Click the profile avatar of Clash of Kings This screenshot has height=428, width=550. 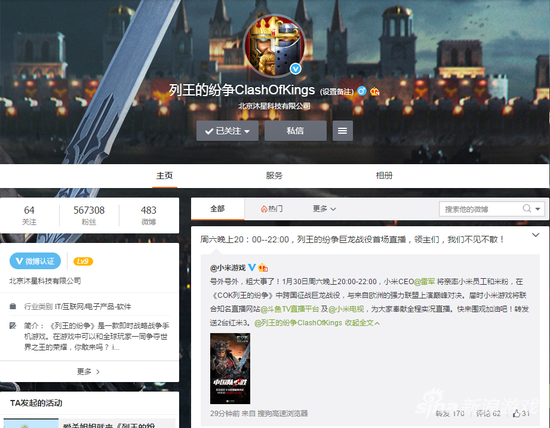(274, 46)
